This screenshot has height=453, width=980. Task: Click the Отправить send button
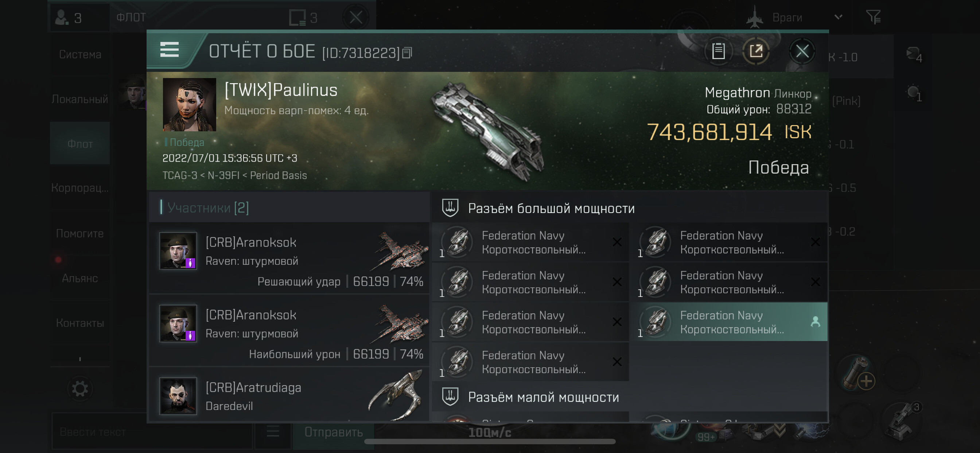tap(333, 432)
